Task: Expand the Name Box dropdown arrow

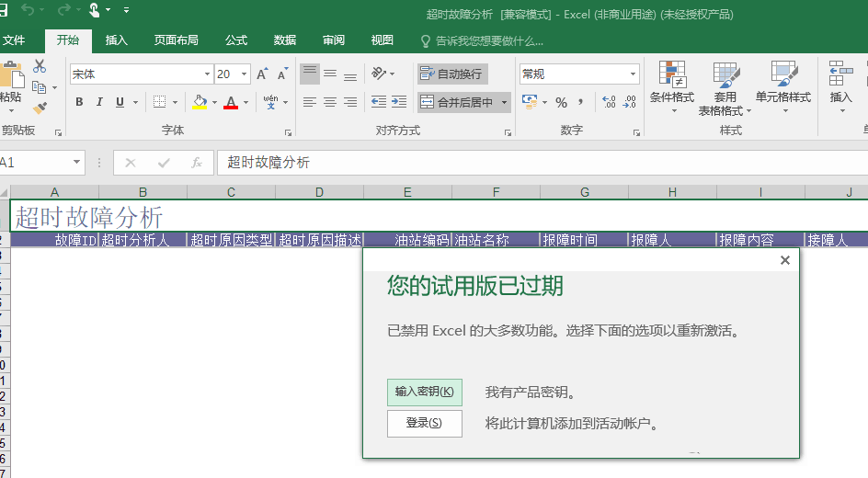Action: 77,163
